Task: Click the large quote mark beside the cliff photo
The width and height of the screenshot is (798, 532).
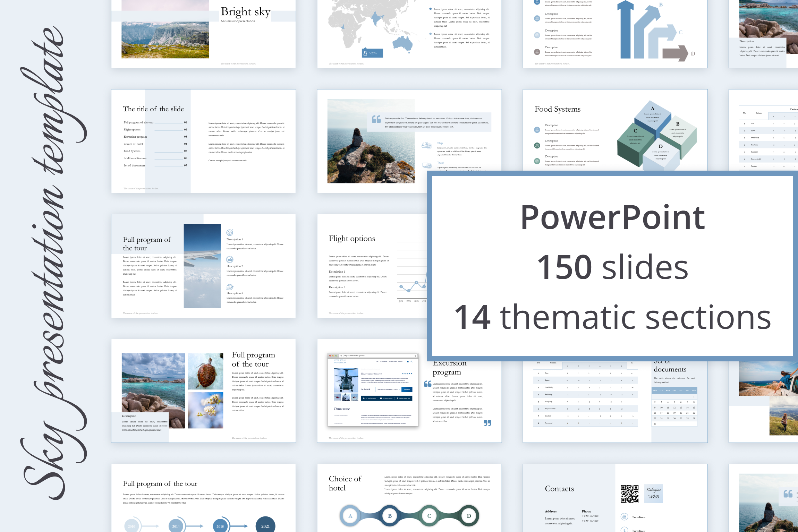Action: coord(376,119)
